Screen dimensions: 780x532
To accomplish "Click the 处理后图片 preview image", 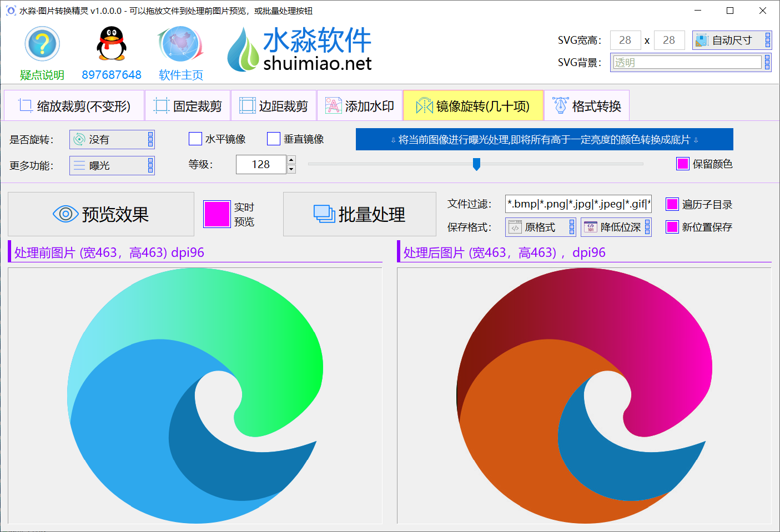I will (x=584, y=396).
